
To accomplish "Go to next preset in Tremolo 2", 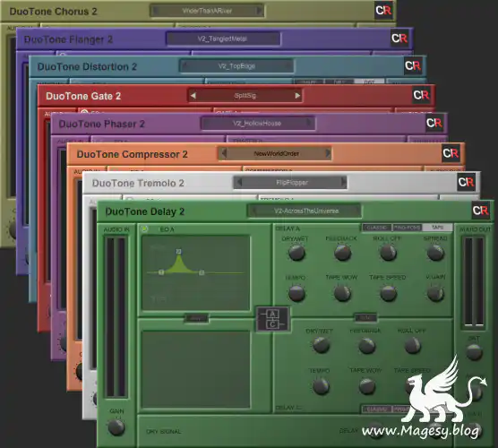I will click(x=343, y=183).
